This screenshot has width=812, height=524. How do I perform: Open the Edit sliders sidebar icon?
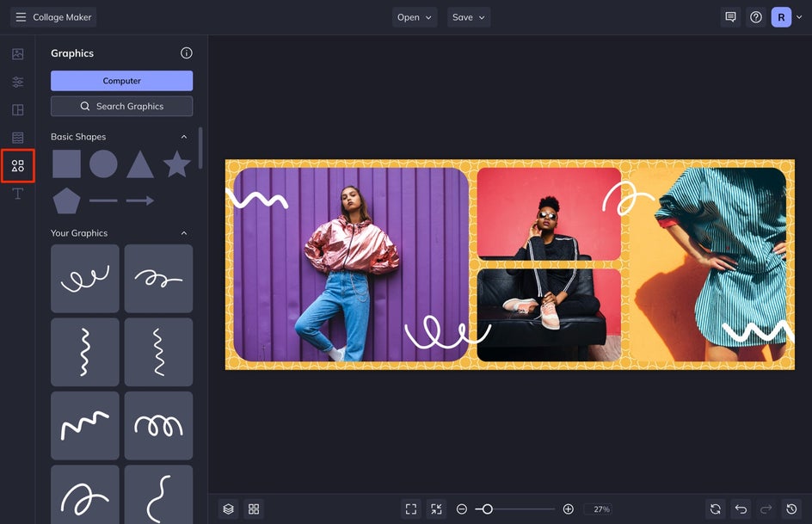coord(17,82)
